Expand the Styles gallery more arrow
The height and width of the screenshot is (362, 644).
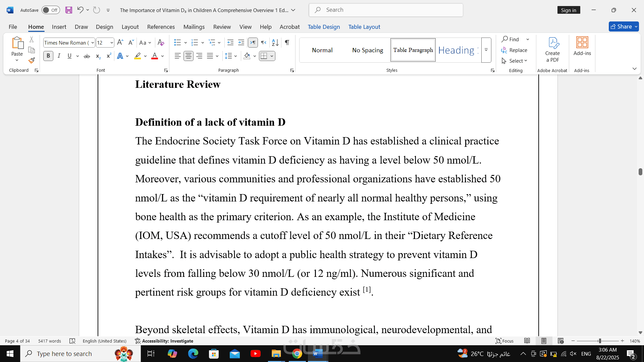coord(486,50)
